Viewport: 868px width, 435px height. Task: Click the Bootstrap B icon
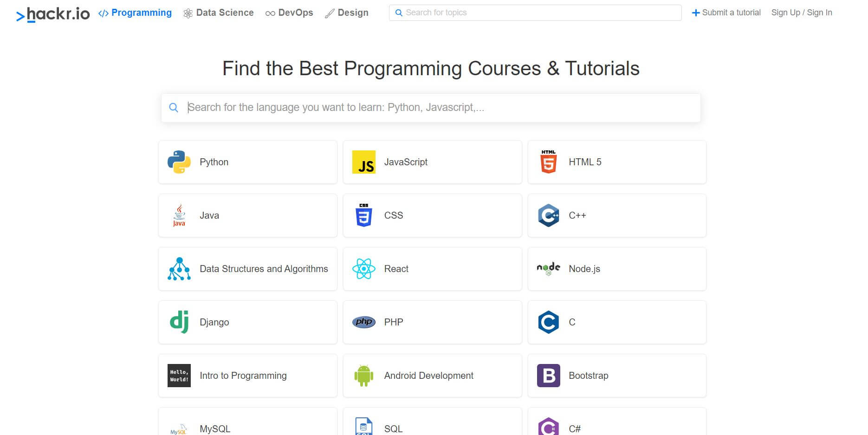pyautogui.click(x=548, y=376)
